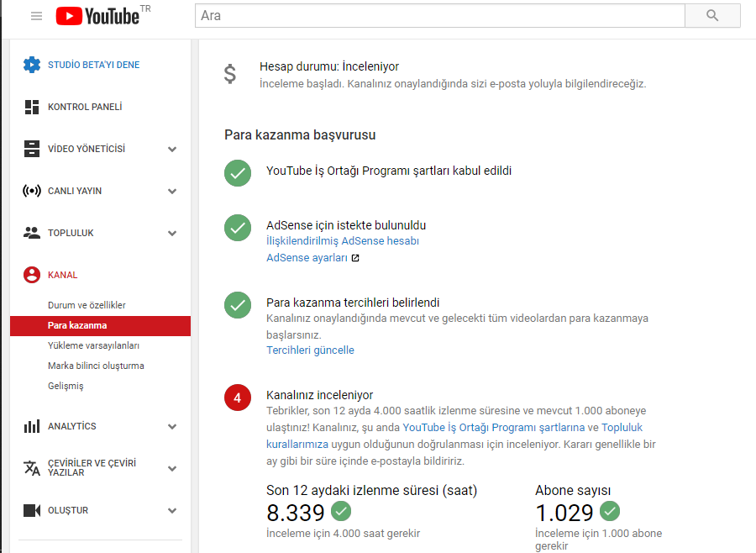The height and width of the screenshot is (553, 756).
Task: Expand the Topluluk section
Action: click(172, 233)
